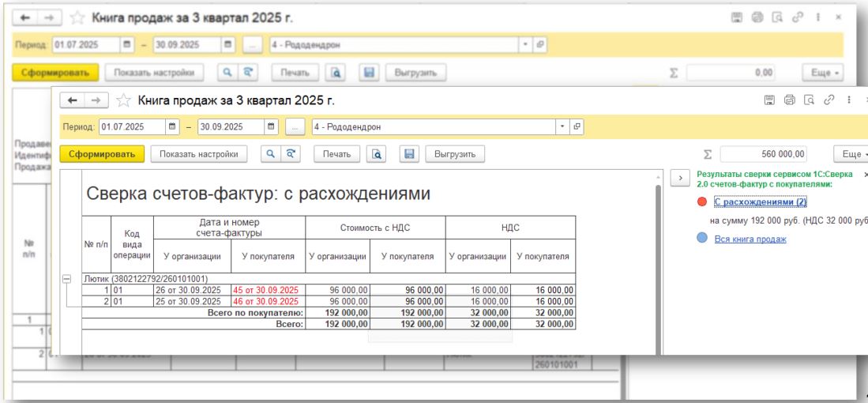This screenshot has height=403, width=868.
Task: Open the Еще menu in front window
Action: click(x=851, y=154)
